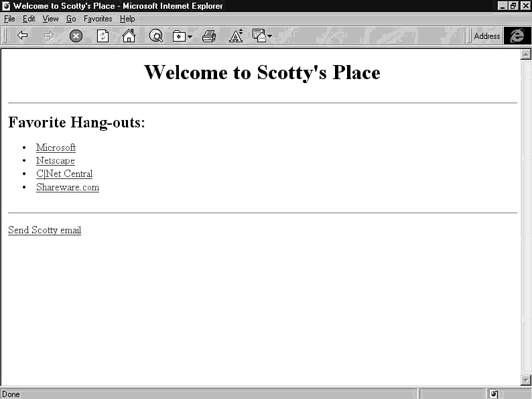Go to the Home page icon
Image resolution: width=532 pixels, height=399 pixels.
tap(129, 36)
